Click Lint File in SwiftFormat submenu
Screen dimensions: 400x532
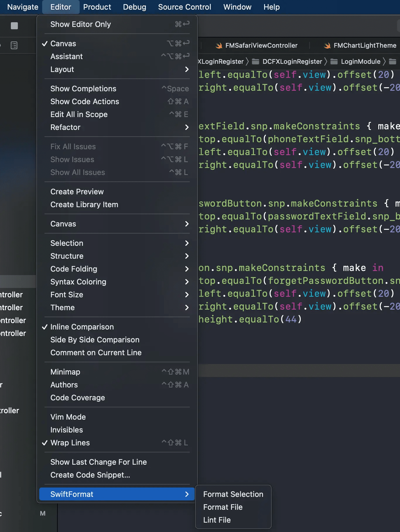coord(217,520)
